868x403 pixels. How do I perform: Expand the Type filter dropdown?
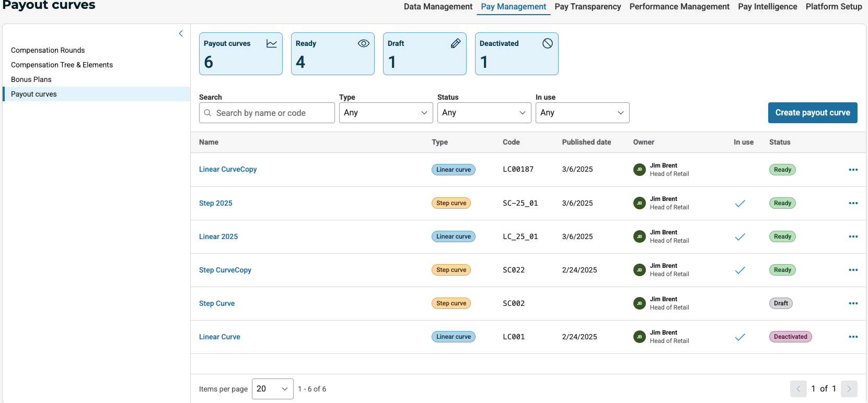(x=386, y=113)
